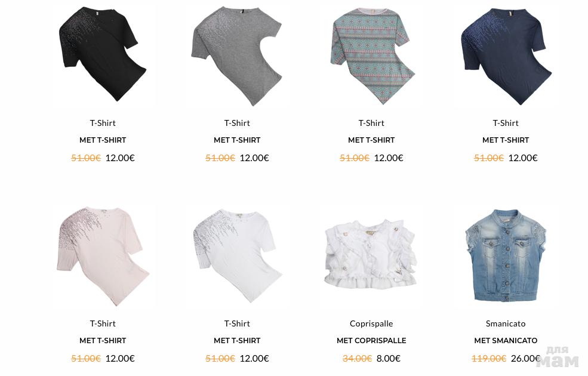The image size is (588, 376).
Task: Open the black MET T-shirt image
Action: pos(103,54)
